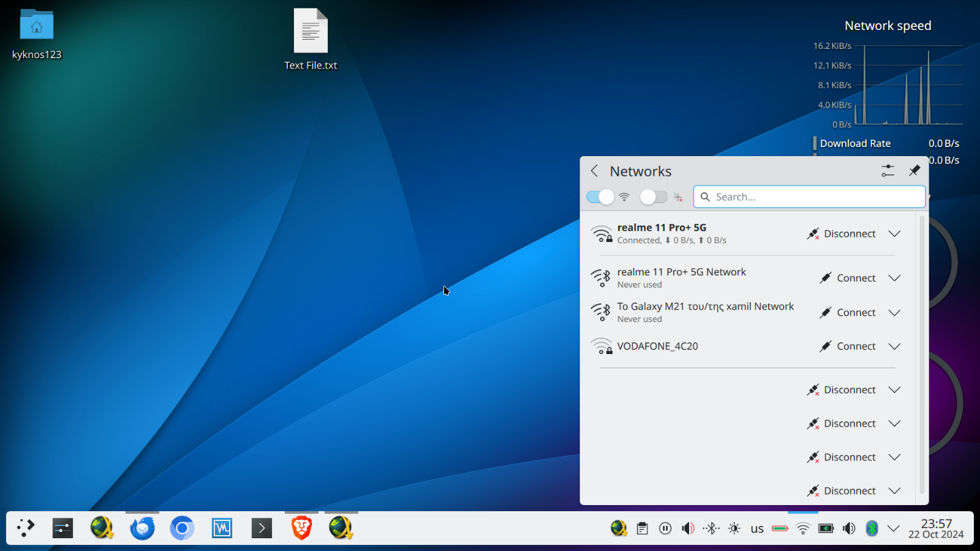The image size is (980, 551).
Task: Click the Wi-Fi glyph beside the Wi-Fi switch
Action: [624, 197]
